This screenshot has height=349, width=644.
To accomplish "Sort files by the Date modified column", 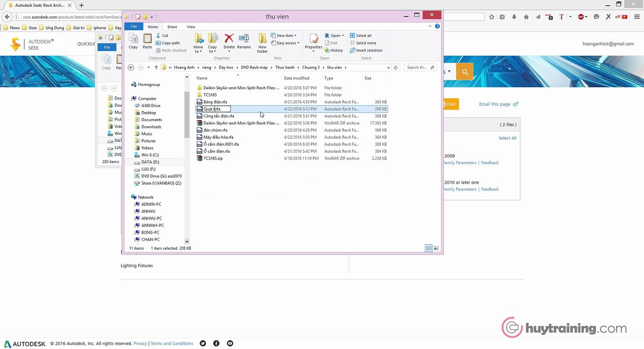I will pyautogui.click(x=297, y=78).
